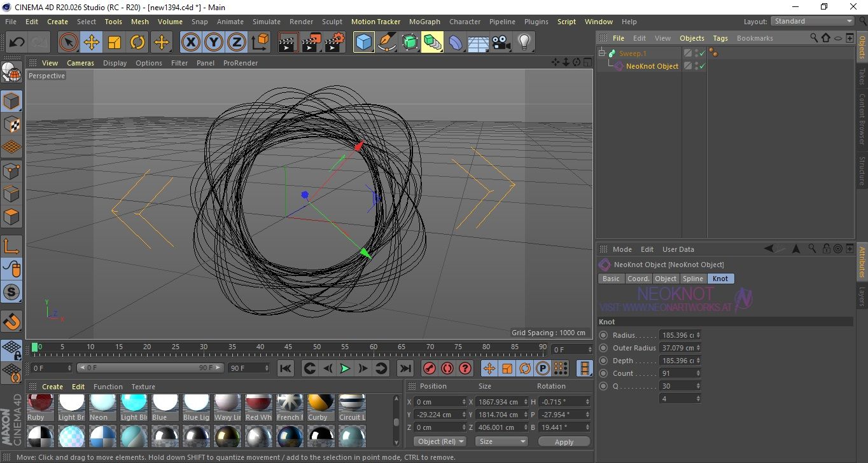Toggle Z axis lock
This screenshot has width=868, height=463.
click(236, 43)
